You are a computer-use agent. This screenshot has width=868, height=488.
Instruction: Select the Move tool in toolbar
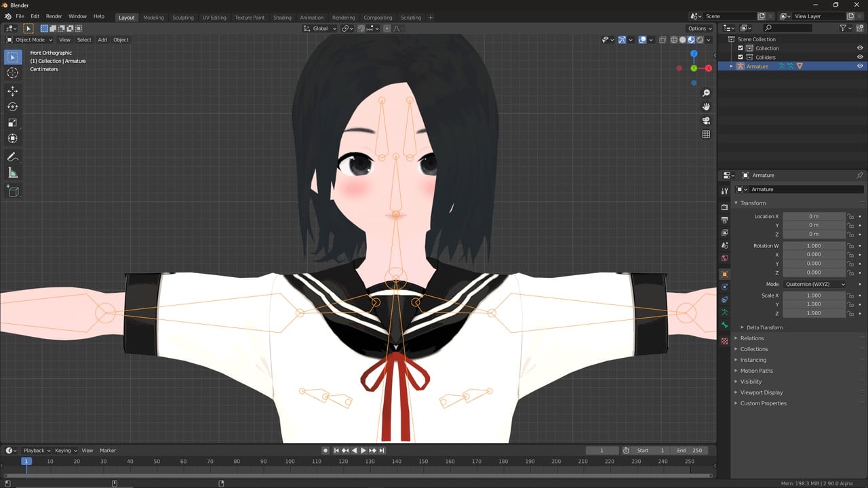point(13,91)
